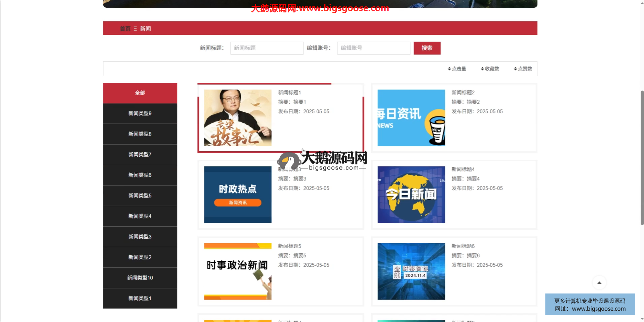This screenshot has width=644, height=322.
Task: Open the 2024.11.4 财经简讯 thumbnail
Action: [x=411, y=271]
